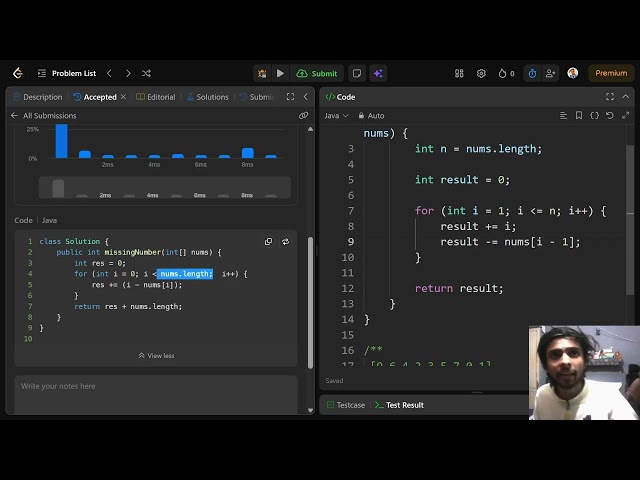Switch to the Submissions tab

257,97
